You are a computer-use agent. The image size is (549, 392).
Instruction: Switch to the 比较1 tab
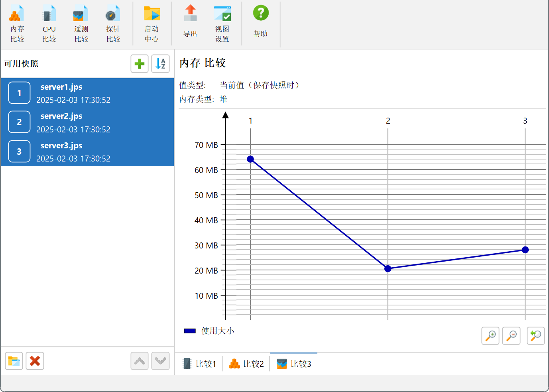coord(199,364)
